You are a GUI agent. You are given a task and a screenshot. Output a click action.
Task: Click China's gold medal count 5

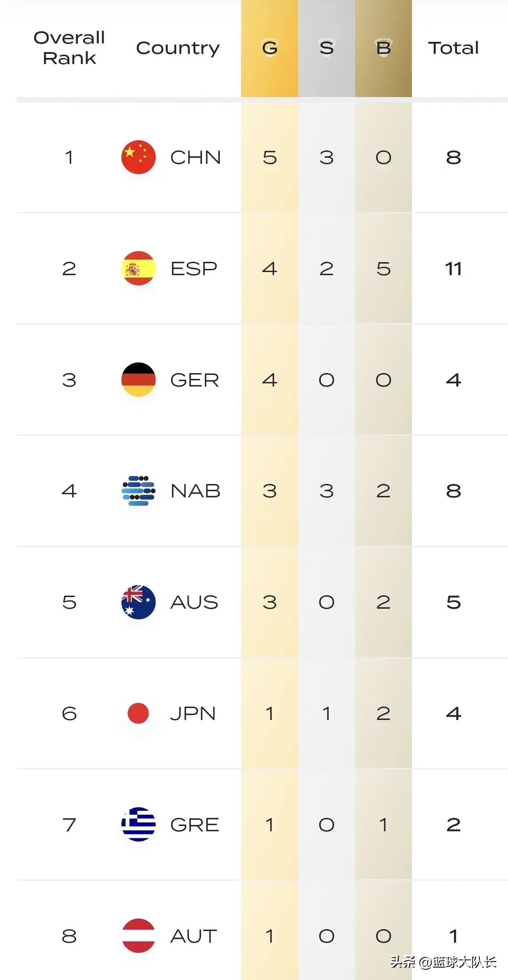click(270, 157)
